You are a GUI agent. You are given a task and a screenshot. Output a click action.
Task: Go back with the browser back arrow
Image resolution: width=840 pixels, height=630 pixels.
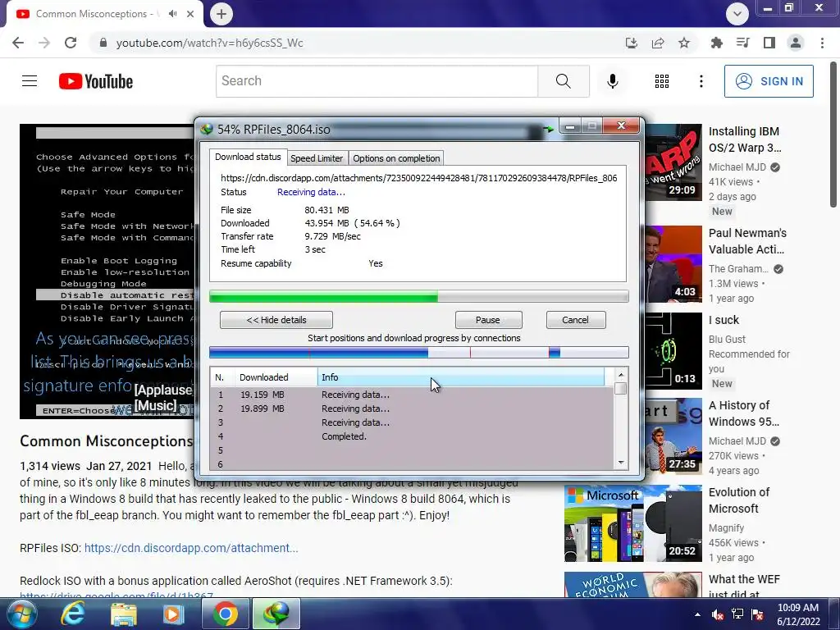18,43
